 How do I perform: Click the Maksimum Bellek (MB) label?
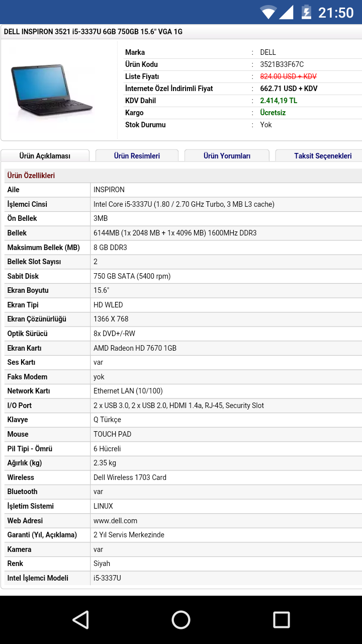[x=43, y=248]
